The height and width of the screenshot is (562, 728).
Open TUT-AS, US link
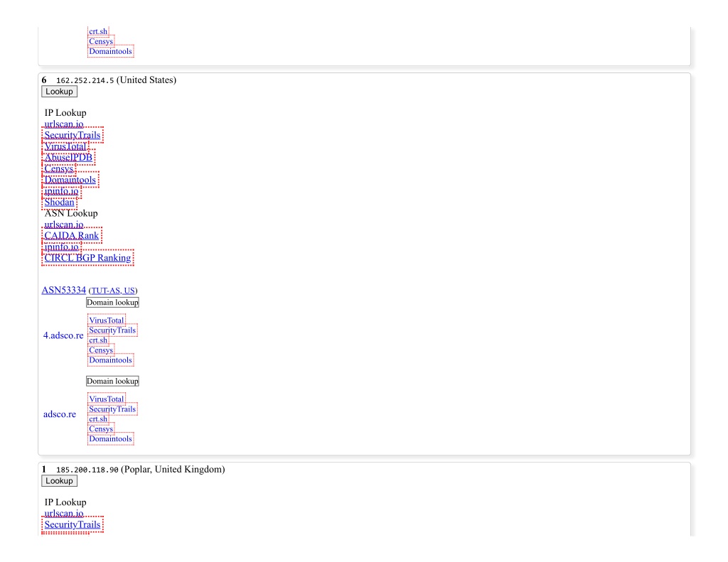113,291
